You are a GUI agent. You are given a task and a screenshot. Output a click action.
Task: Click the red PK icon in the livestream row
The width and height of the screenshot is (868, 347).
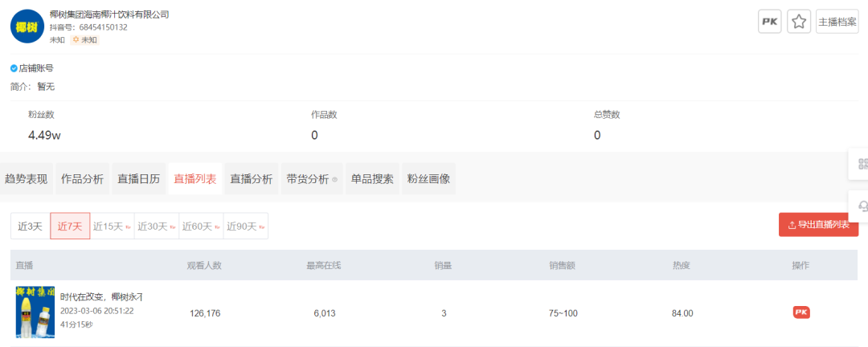800,312
